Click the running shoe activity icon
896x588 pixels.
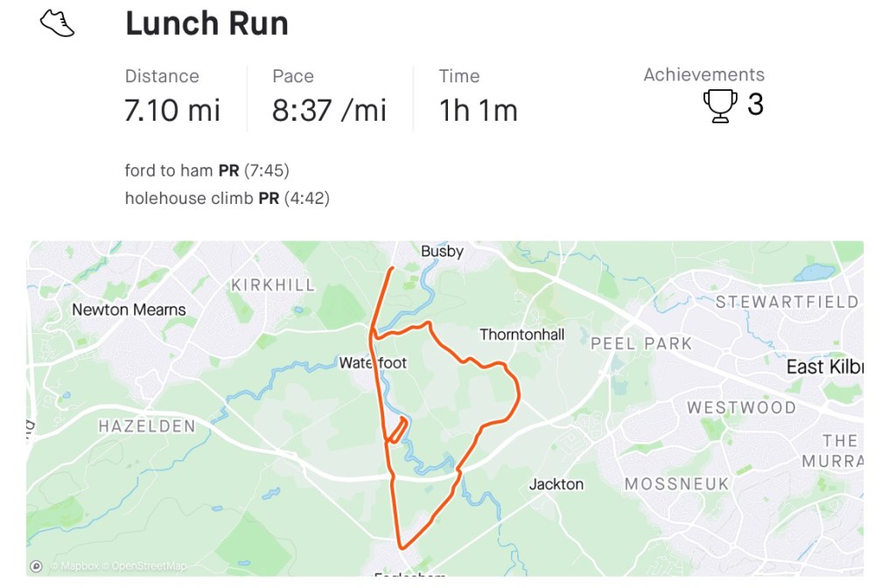click(x=58, y=24)
